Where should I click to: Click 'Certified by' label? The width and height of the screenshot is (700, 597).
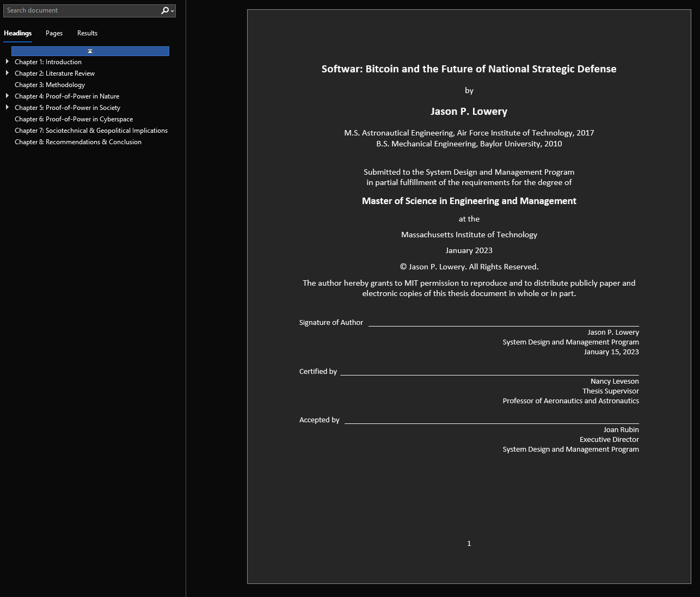pyautogui.click(x=318, y=372)
